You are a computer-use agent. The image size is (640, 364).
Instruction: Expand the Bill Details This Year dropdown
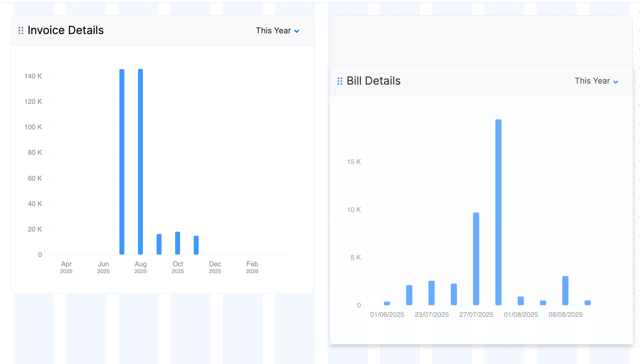596,81
